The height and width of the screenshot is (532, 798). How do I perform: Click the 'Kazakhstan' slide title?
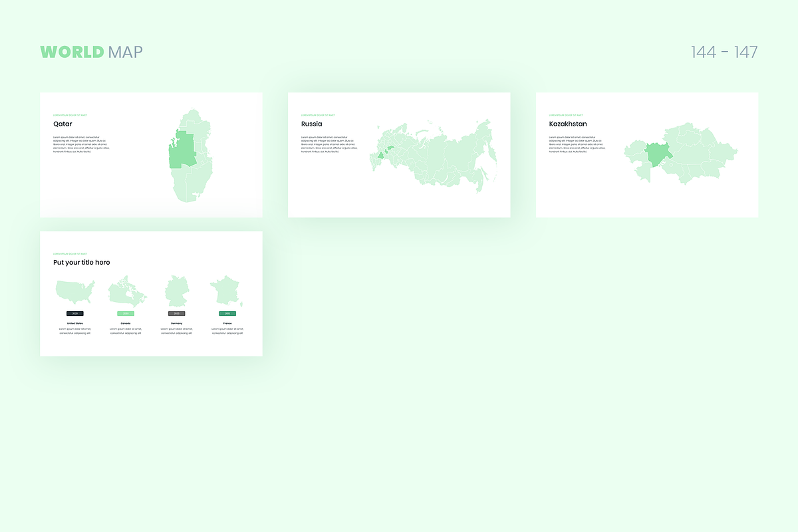point(568,124)
